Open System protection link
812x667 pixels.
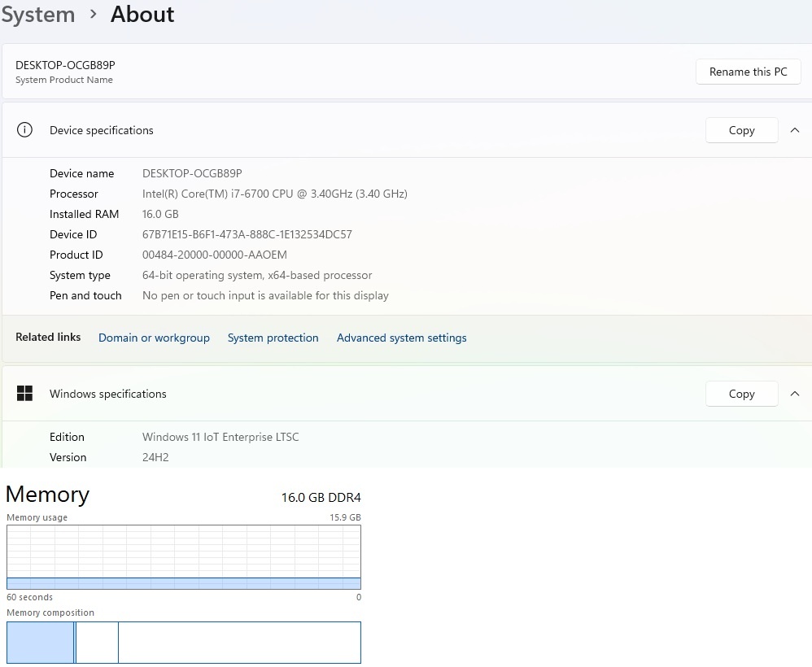point(273,338)
